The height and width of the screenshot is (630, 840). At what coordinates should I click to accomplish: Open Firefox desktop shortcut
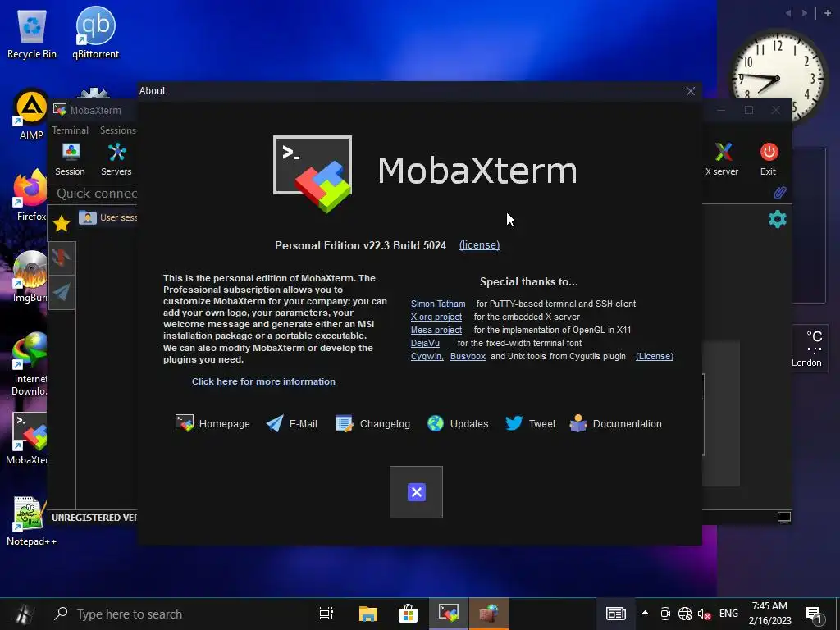(x=30, y=195)
